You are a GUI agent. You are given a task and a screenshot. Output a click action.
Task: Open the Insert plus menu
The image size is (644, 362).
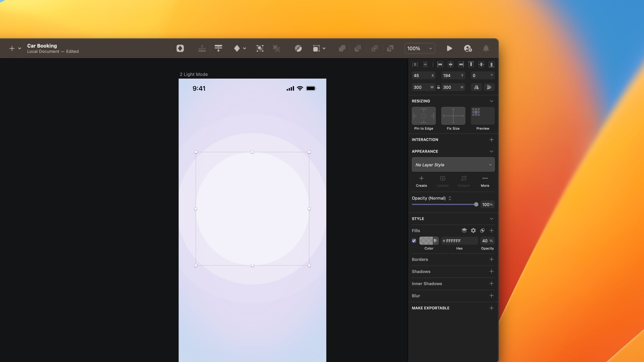12,48
